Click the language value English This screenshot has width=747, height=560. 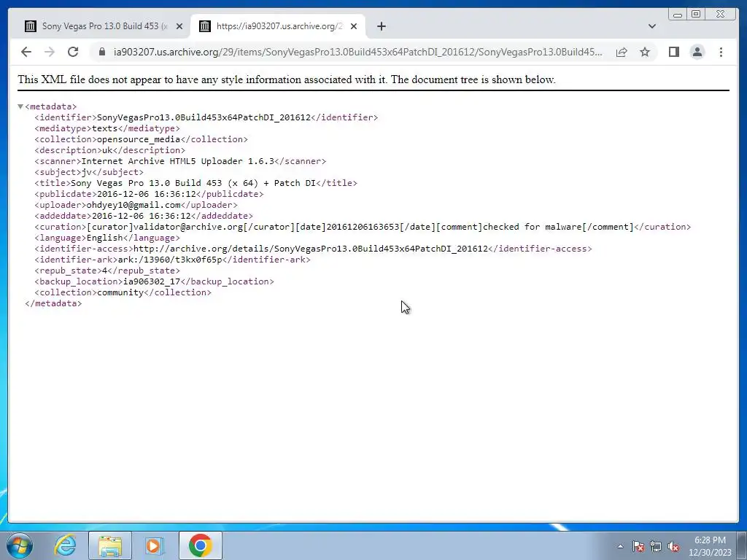pyautogui.click(x=105, y=238)
